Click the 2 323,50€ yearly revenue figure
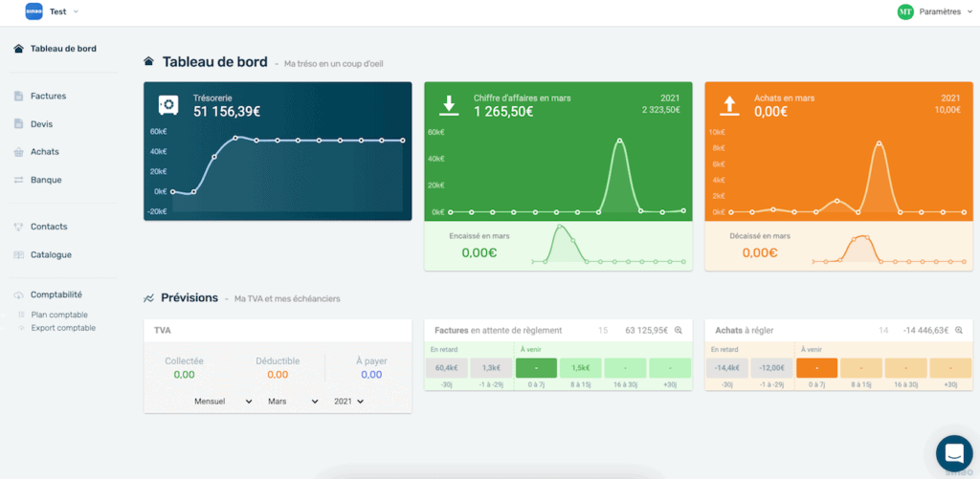Viewport: 980px width, 479px height. pos(660,110)
